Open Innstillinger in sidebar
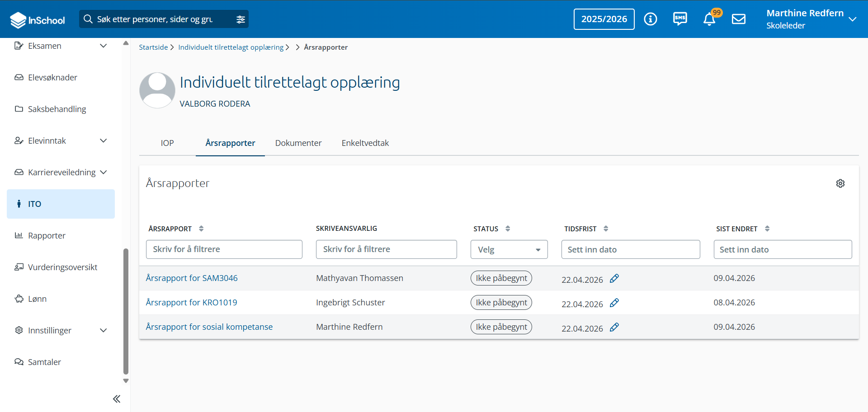This screenshot has width=868, height=412. 50,331
